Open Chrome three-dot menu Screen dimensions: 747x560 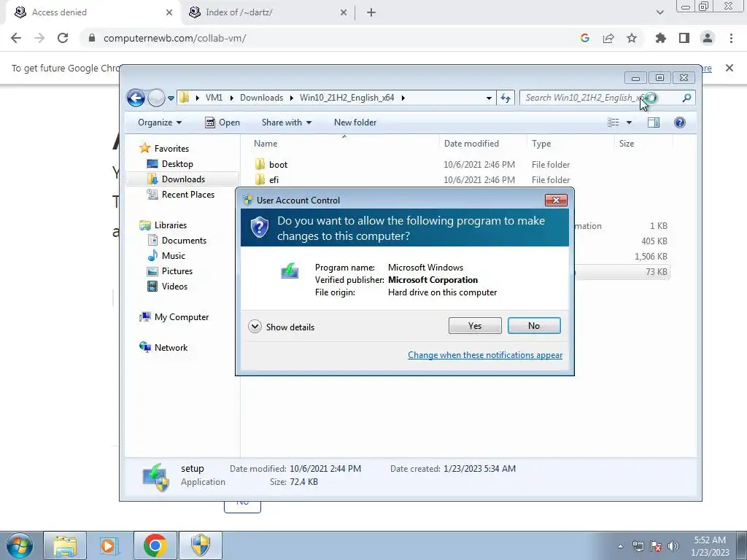pyautogui.click(x=731, y=38)
